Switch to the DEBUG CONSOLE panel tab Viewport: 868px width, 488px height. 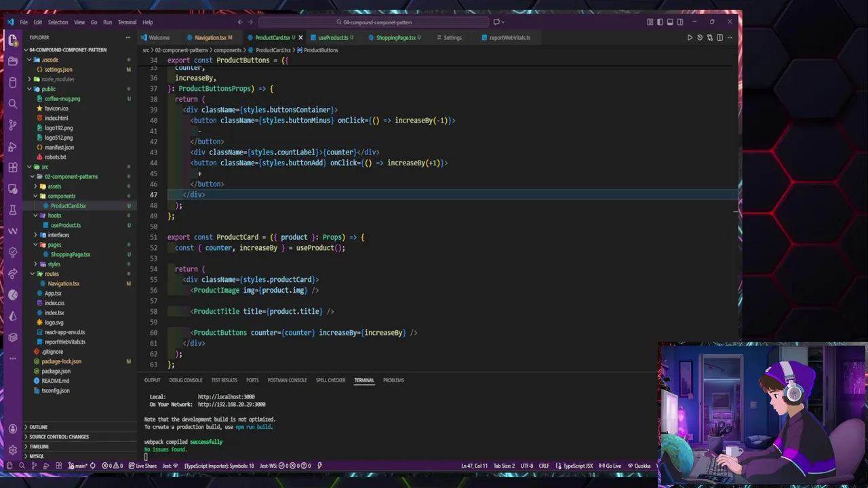(186, 380)
